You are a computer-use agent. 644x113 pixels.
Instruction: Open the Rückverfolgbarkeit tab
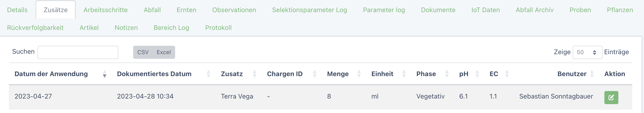coord(35,28)
